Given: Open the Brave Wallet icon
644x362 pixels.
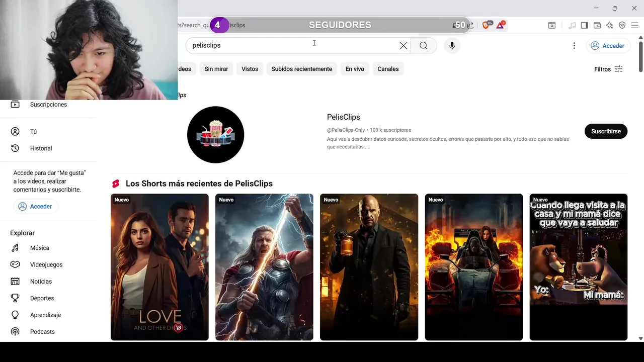Looking at the screenshot, I should coord(597,25).
